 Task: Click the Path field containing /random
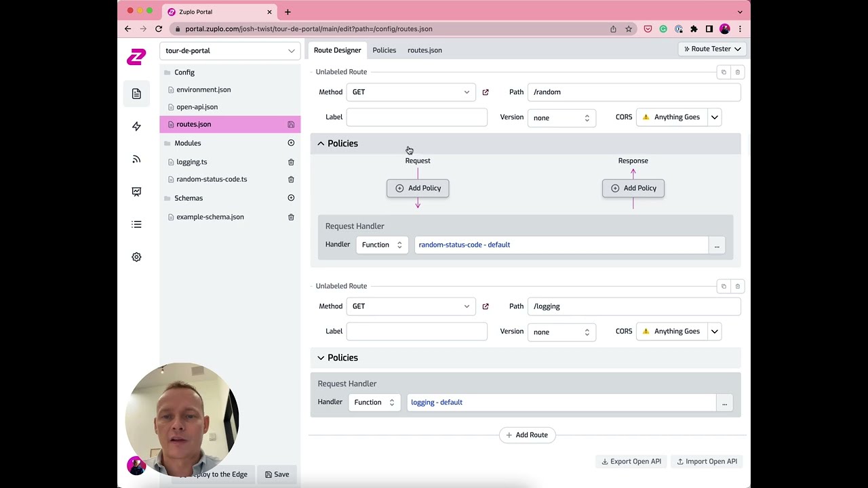coord(634,92)
